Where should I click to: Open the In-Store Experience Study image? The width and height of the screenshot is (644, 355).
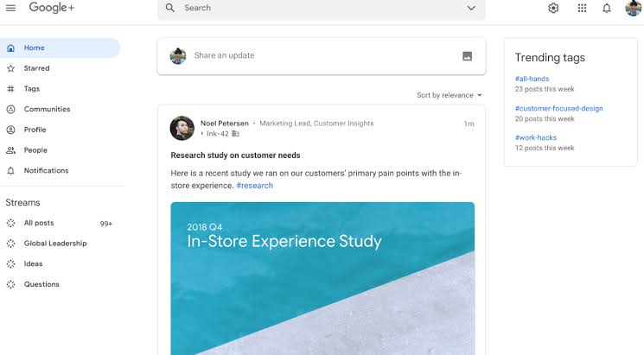322,276
